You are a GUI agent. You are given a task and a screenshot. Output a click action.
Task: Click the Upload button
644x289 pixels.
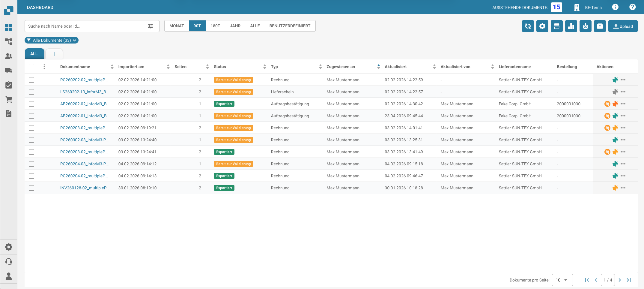623,26
